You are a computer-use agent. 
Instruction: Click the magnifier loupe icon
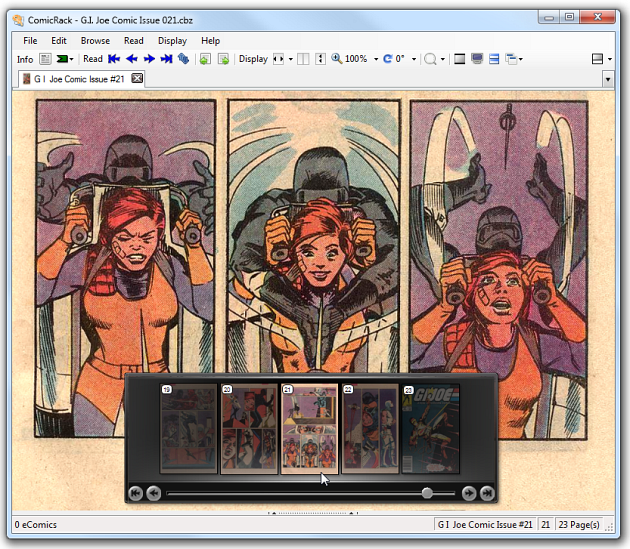[x=430, y=59]
